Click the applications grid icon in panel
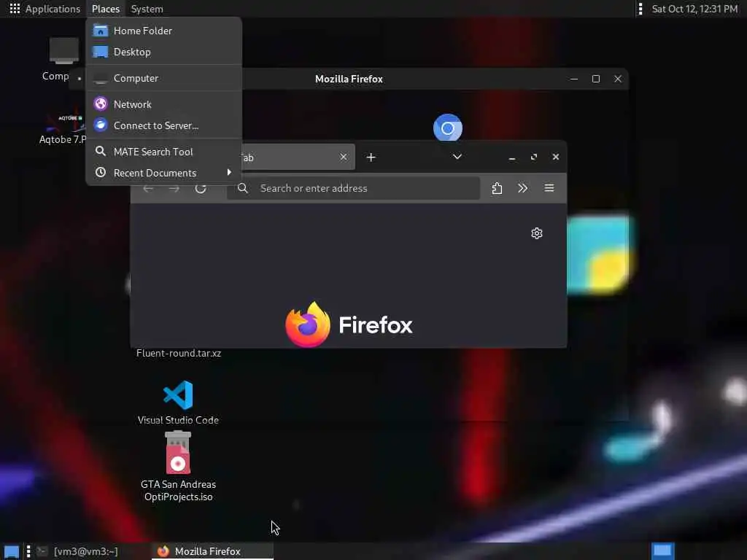The height and width of the screenshot is (560, 747). [15, 9]
